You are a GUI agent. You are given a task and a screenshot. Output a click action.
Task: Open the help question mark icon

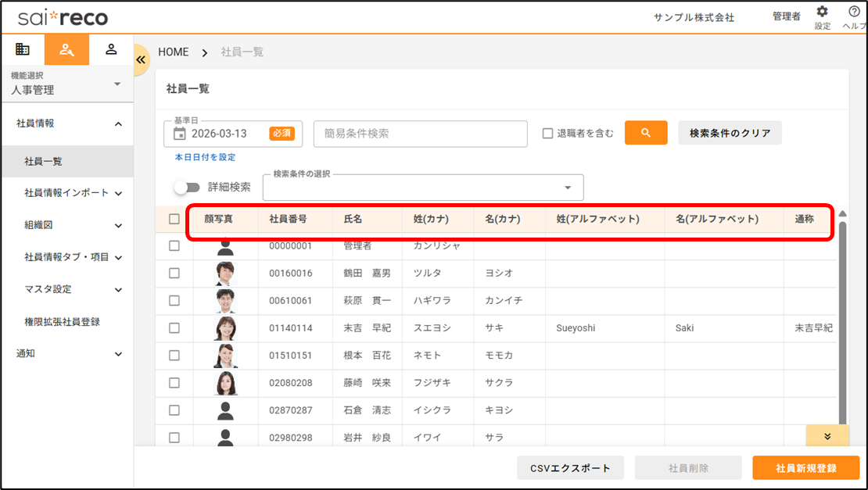point(854,13)
